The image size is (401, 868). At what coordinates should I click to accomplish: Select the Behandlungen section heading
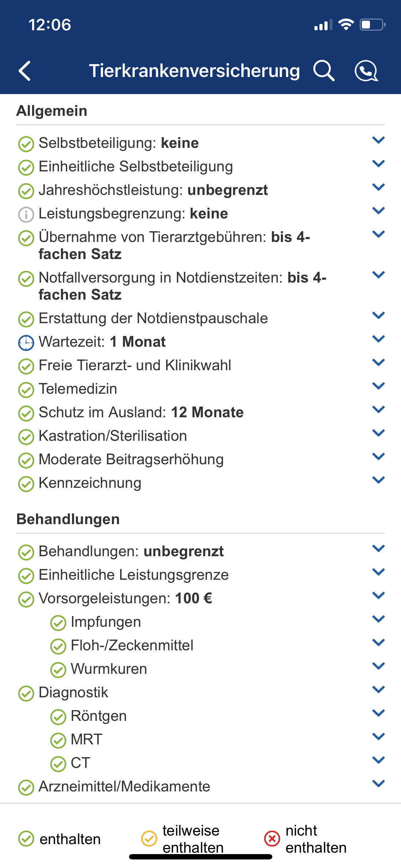pos(68,519)
